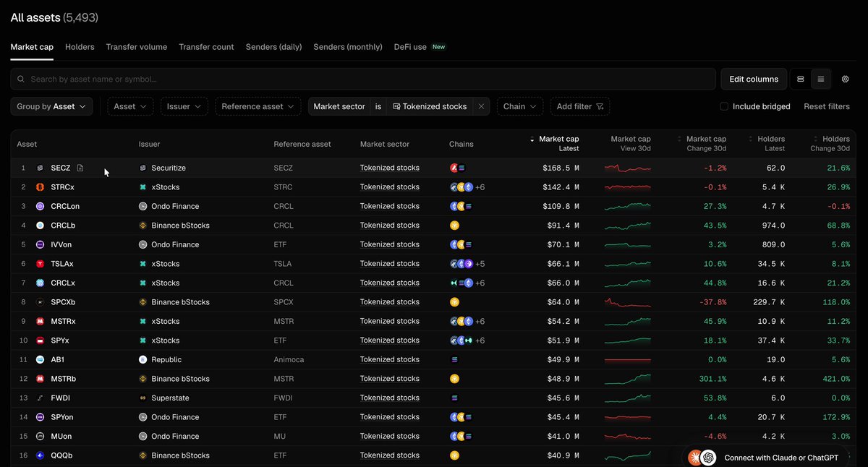Click the 229.7 K holders value

pos(769,302)
